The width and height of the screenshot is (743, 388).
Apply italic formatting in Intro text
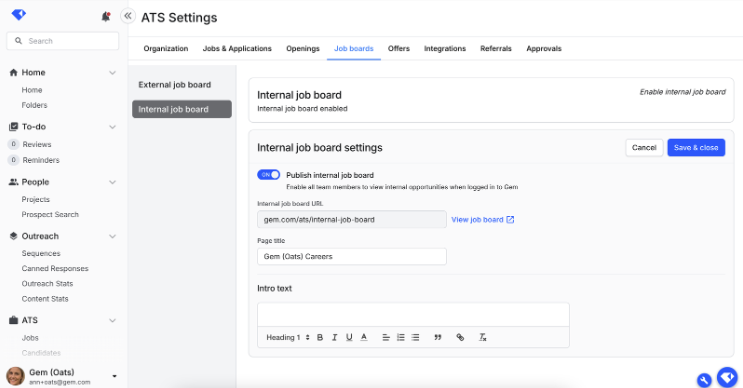[335, 337]
